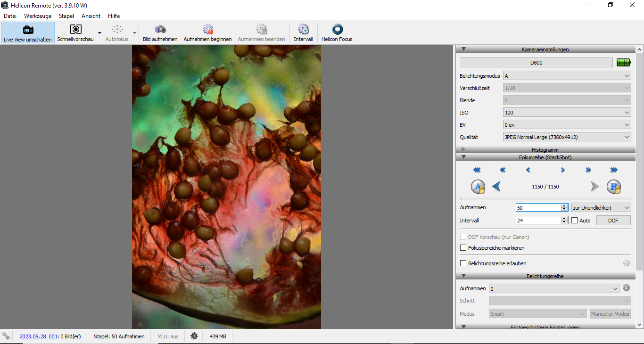Open the ISO dropdown
This screenshot has width=644, height=344.
click(x=567, y=113)
